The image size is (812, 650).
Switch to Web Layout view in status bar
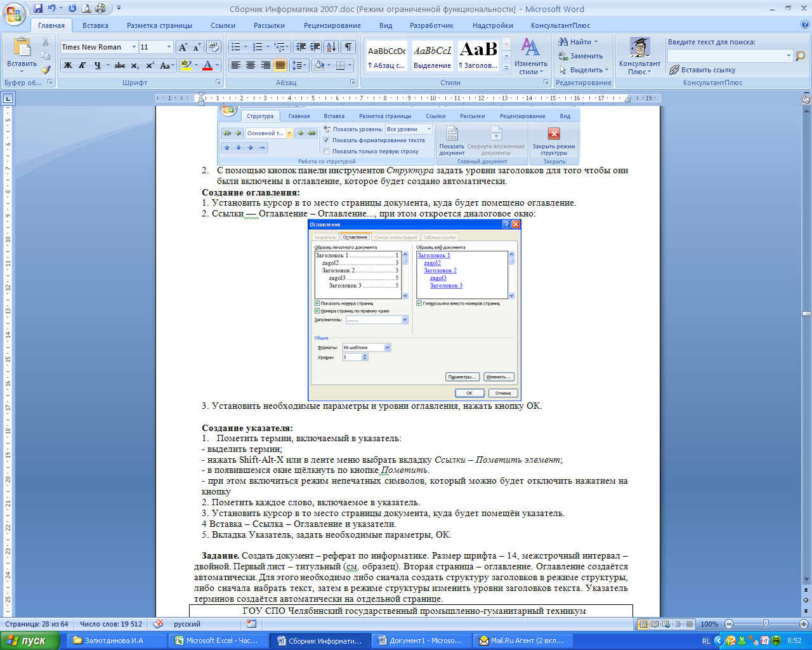pyautogui.click(x=666, y=624)
